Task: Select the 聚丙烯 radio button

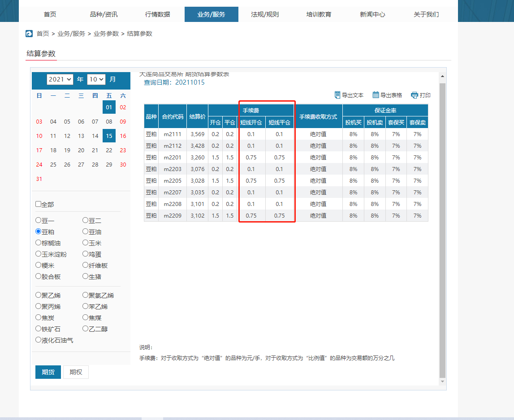Action: pos(38,306)
